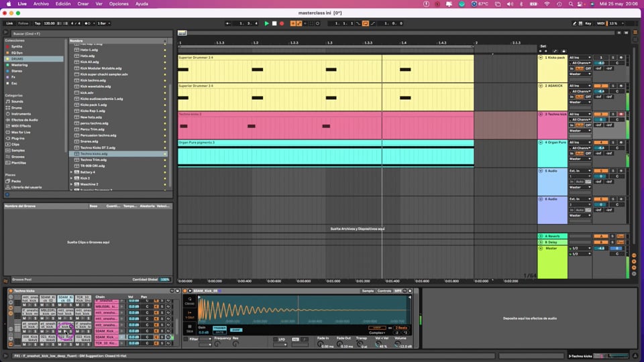Solo the 1 Kicks pack track
Screen dimensions: 644x362
point(613,58)
